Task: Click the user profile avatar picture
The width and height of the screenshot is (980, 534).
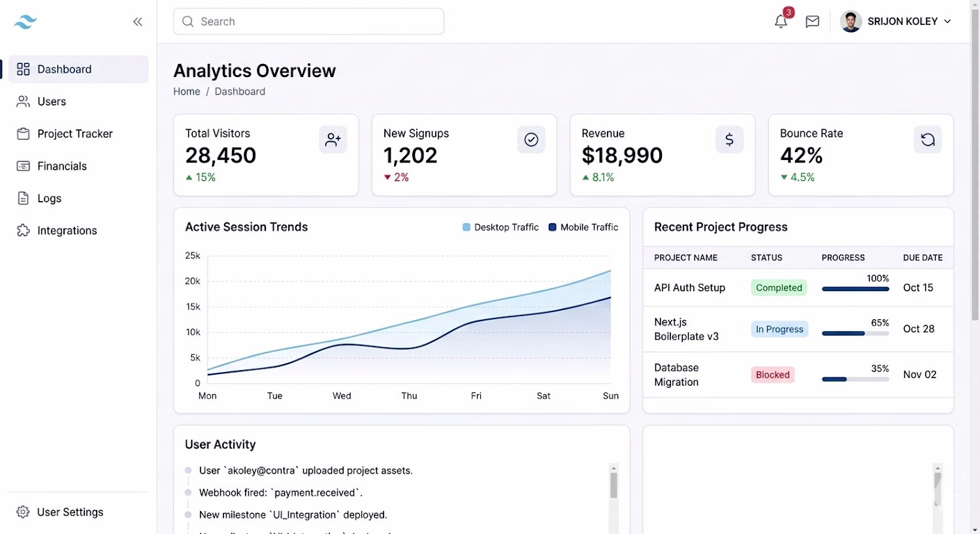Action: (x=851, y=22)
